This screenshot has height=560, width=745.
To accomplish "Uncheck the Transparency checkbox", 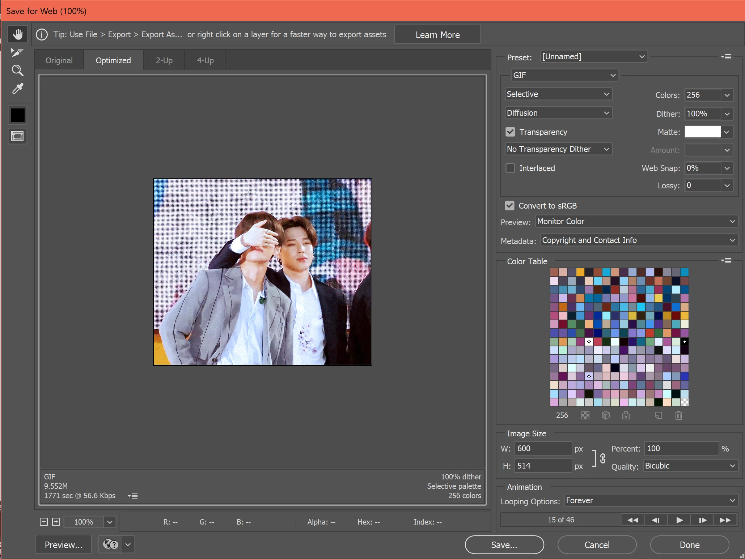I will (x=510, y=132).
